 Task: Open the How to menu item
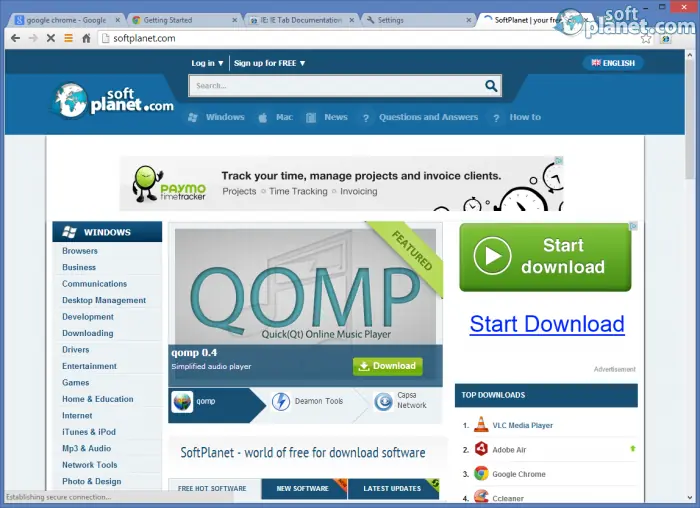(525, 117)
